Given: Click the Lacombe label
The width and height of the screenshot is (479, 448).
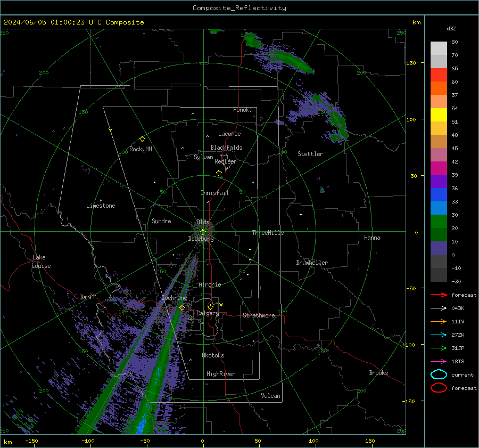Looking at the screenshot, I should point(229,134).
